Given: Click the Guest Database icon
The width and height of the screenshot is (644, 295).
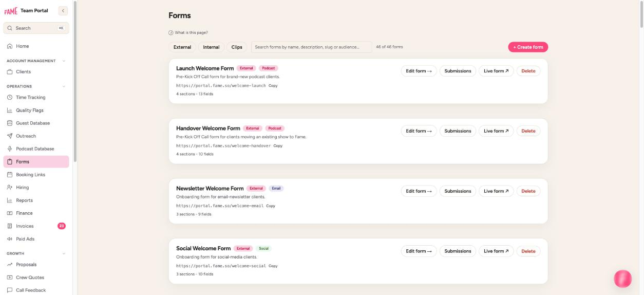Looking at the screenshot, I should pyautogui.click(x=9, y=123).
